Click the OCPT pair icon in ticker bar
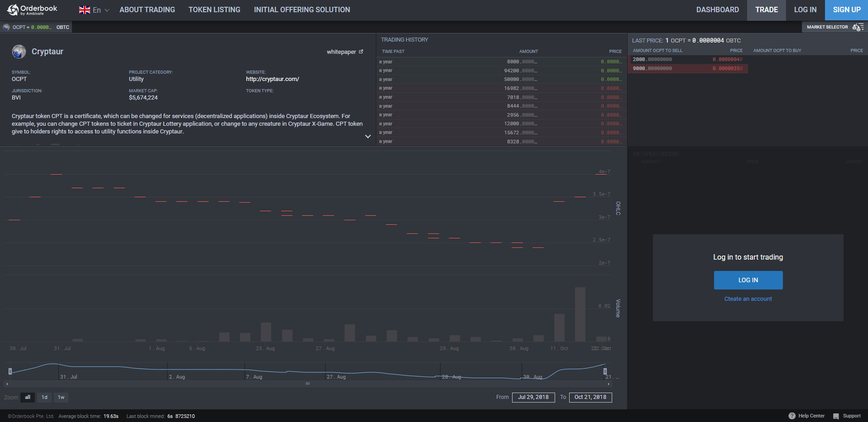Viewport: 868px width, 422px height. [x=6, y=27]
